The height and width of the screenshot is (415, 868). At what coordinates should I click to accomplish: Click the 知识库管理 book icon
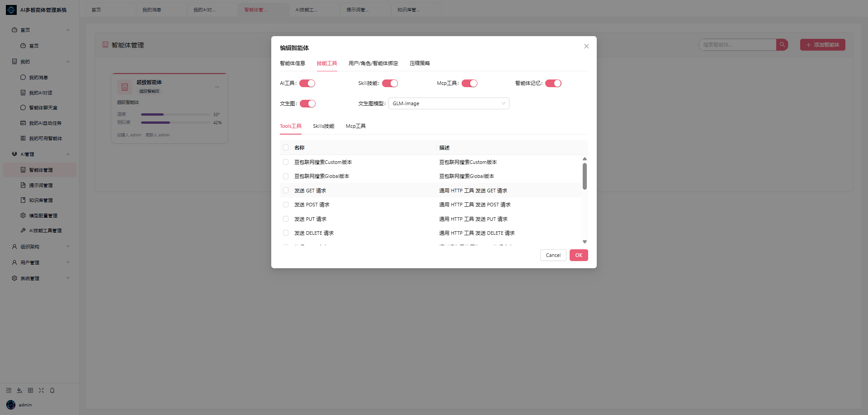click(x=23, y=200)
